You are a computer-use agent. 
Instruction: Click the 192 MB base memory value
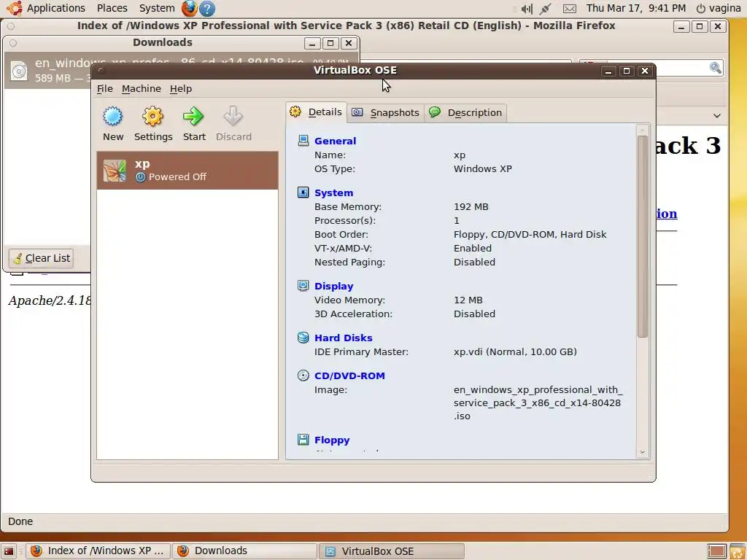pos(471,206)
